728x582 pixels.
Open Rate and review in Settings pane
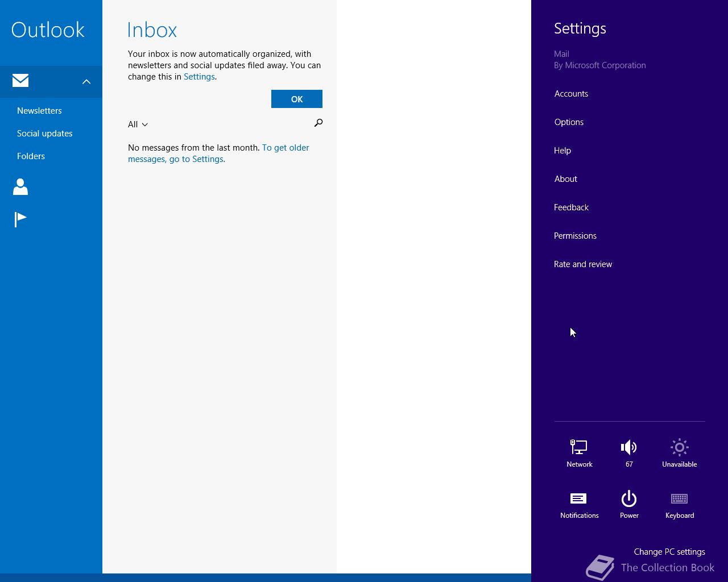pos(583,264)
